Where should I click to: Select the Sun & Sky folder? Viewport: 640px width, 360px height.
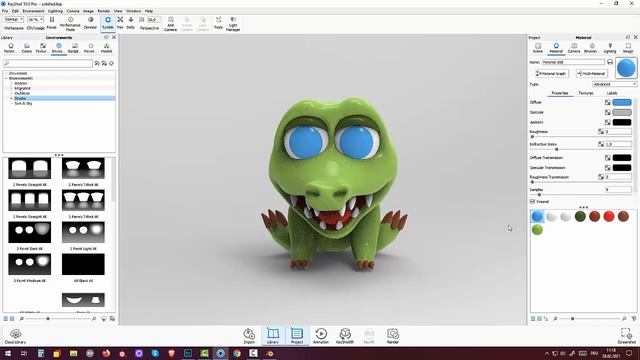coord(23,104)
